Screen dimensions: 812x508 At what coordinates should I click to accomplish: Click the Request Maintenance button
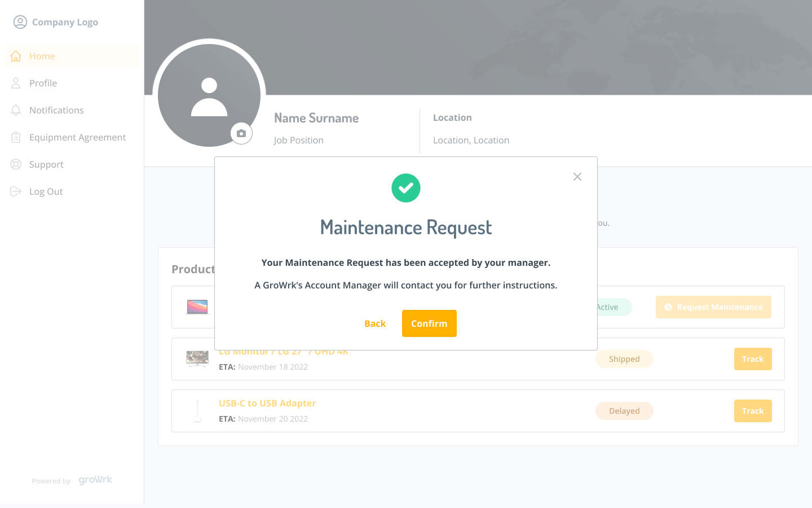pyautogui.click(x=713, y=307)
